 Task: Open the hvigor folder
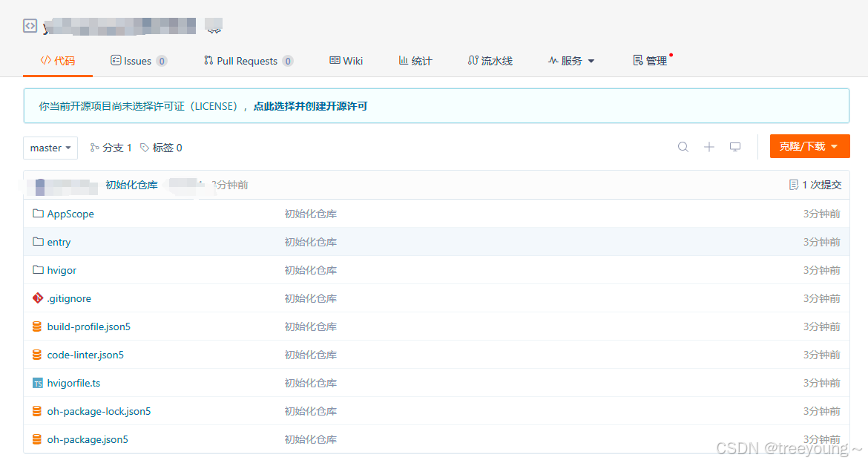[62, 270]
